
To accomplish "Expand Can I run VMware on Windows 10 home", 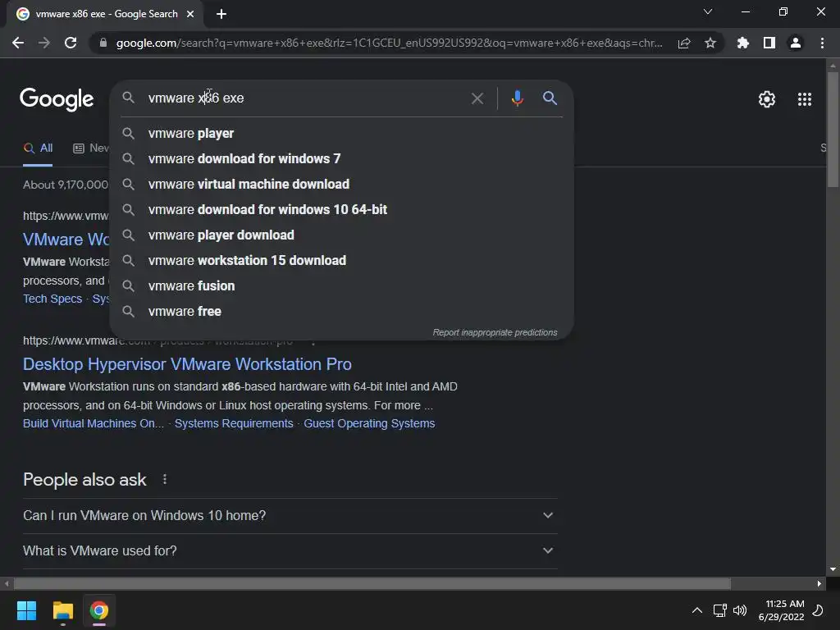I will [x=290, y=515].
